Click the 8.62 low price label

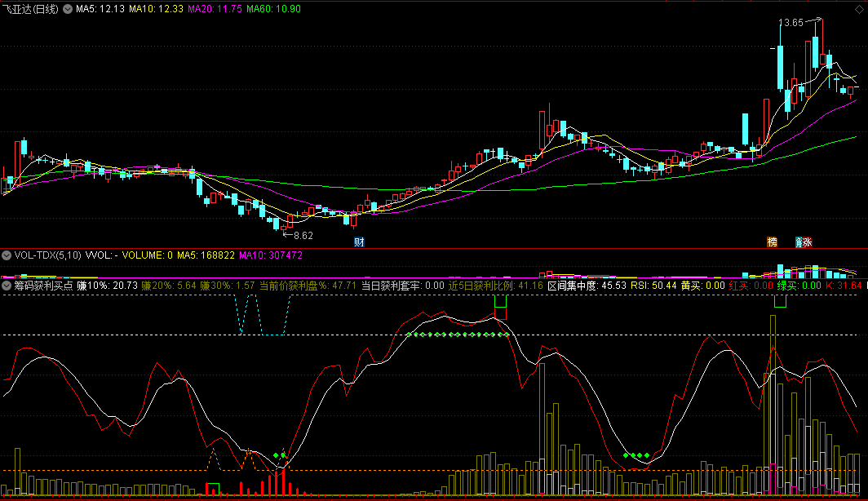coord(303,235)
